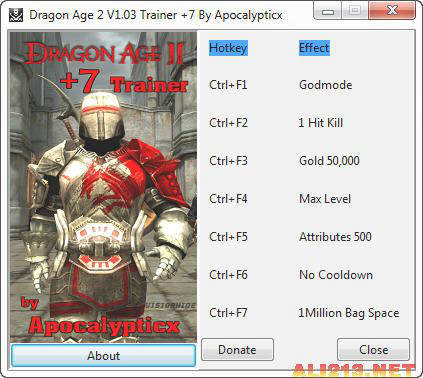Click the Ctrl+F7 hotkey label
This screenshot has width=423, height=378.
228,313
